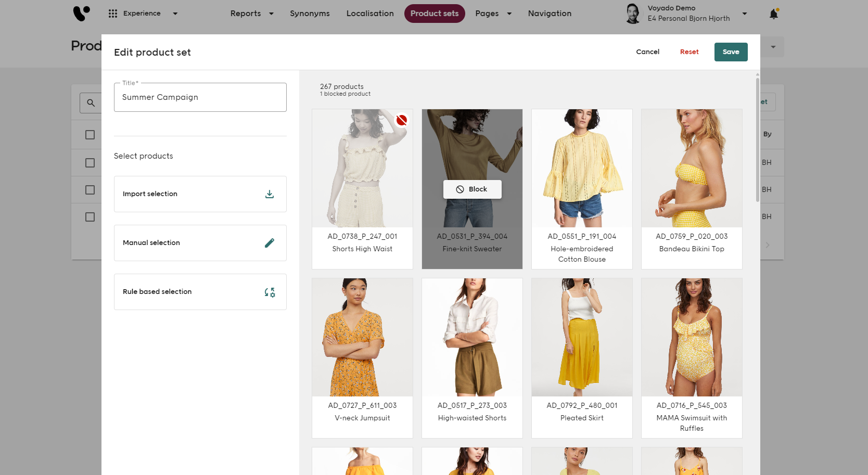Open the apps grid icon beside Experience
Viewport: 868px width, 475px height.
click(x=113, y=14)
